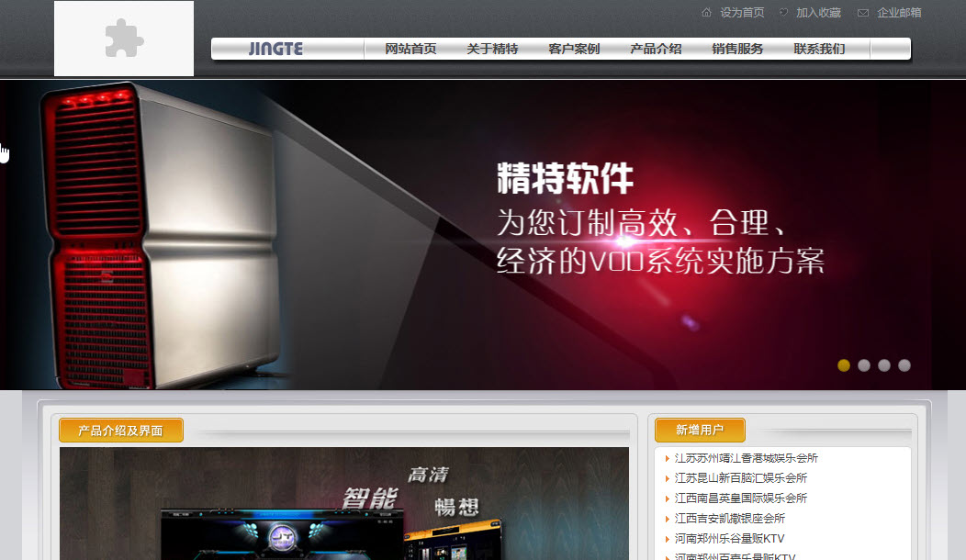The image size is (966, 560).
Task: Click the product interface preview image
Action: click(x=344, y=503)
